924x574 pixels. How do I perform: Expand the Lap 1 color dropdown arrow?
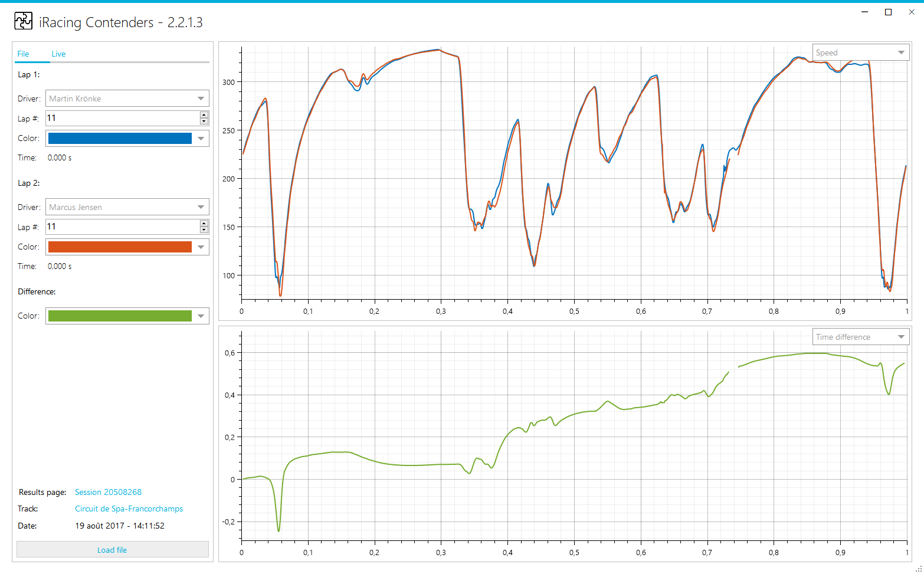(x=201, y=139)
